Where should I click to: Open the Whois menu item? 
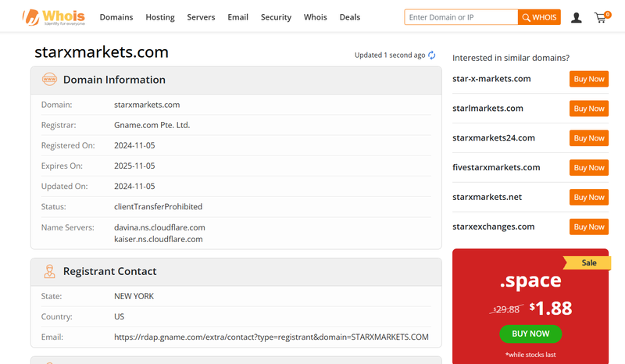coord(316,17)
